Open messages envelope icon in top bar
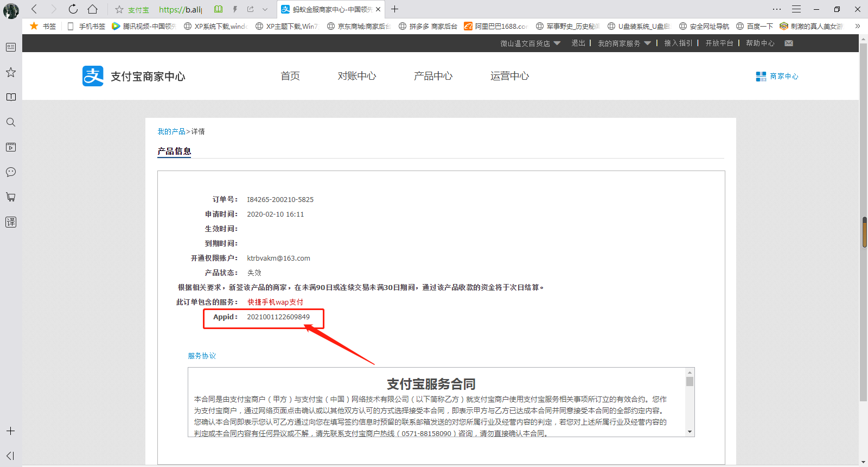 (x=789, y=43)
